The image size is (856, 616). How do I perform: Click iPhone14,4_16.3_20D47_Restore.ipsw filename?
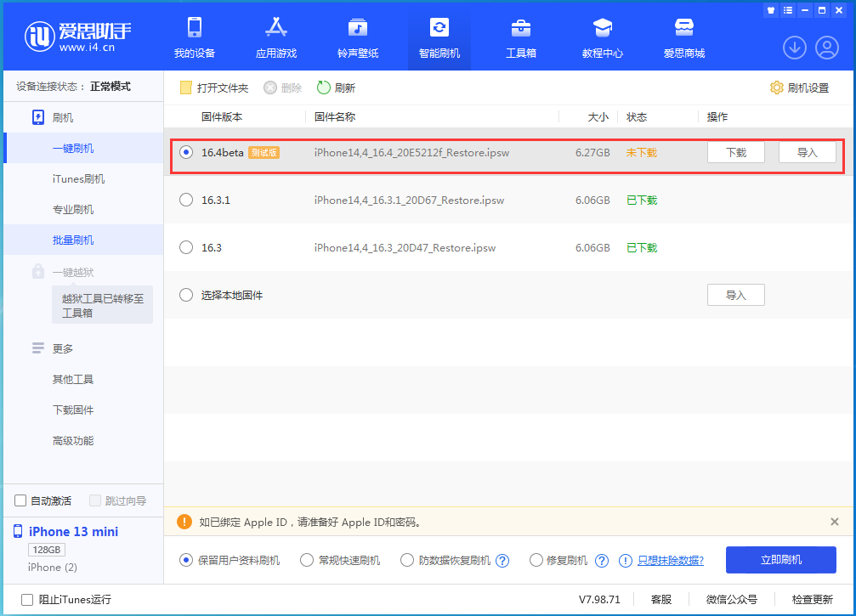click(x=405, y=248)
